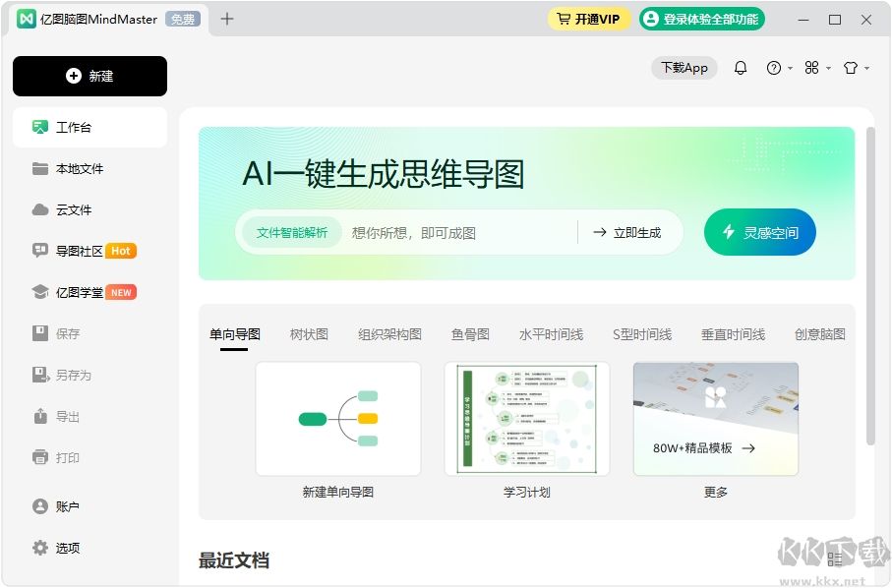This screenshot has height=588, width=892.
Task: Open 亿图学堂 learning center
Action: tap(79, 292)
